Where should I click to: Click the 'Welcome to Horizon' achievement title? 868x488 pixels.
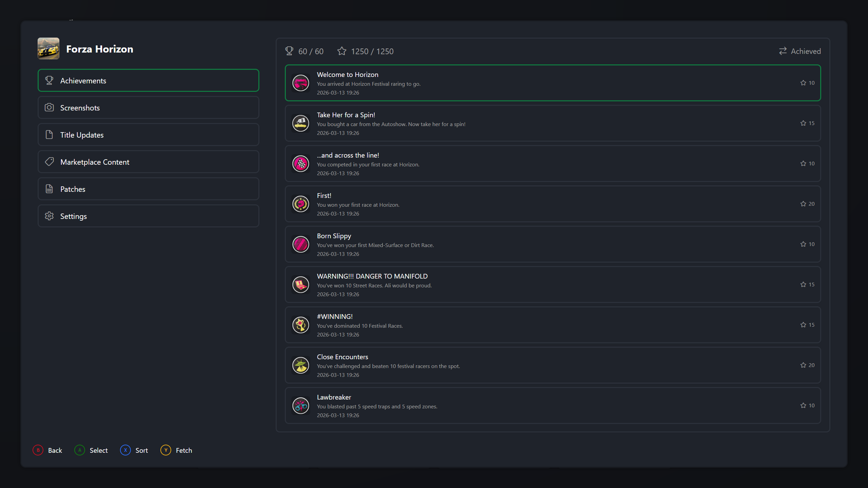[348, 75]
